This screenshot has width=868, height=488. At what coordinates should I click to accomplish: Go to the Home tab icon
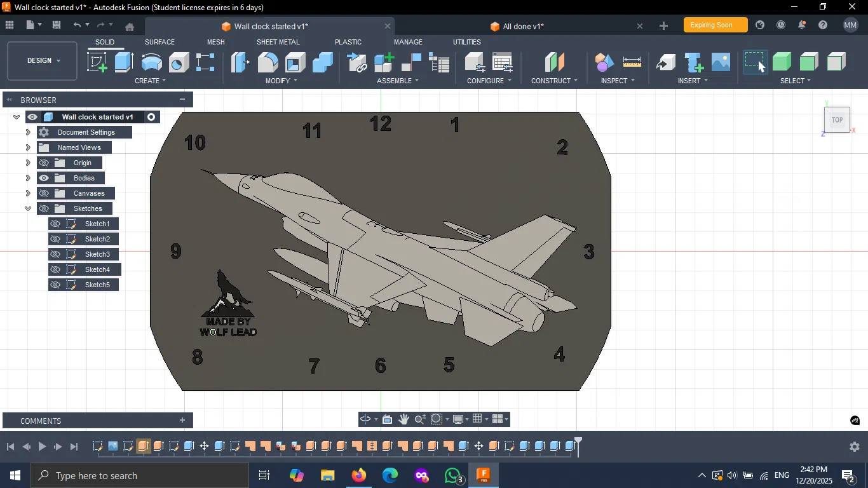tap(130, 27)
